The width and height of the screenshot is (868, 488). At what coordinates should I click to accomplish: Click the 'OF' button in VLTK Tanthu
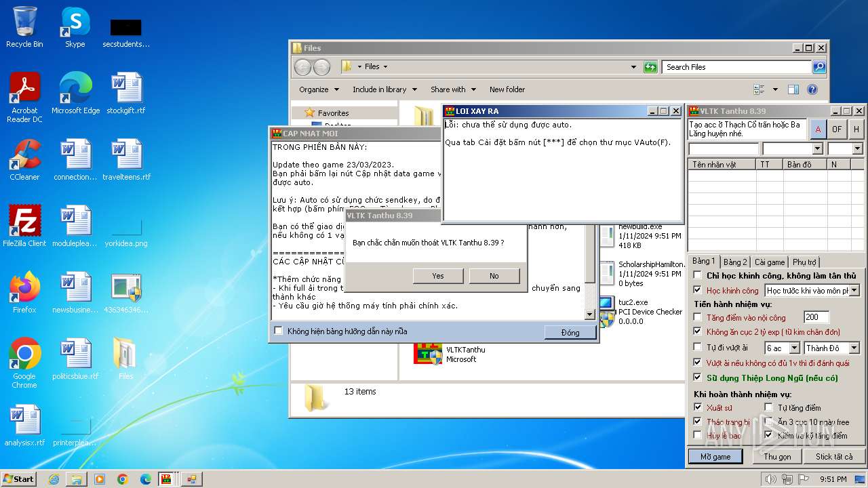837,129
